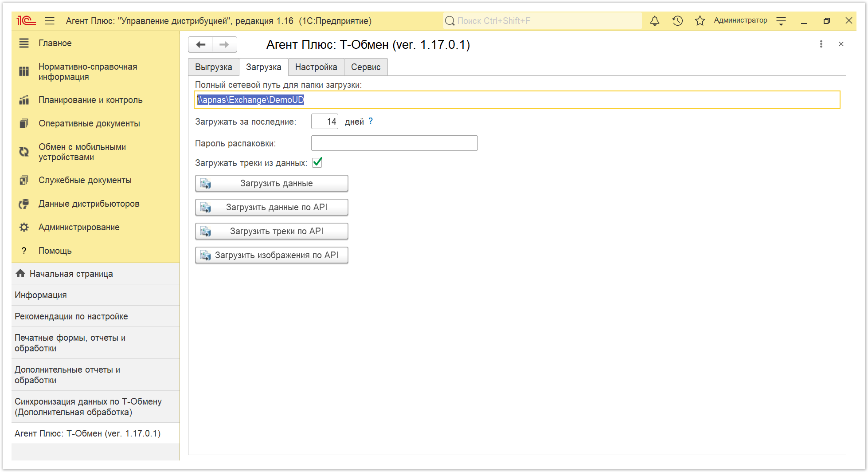Open Данные дистрибьюторов section
868x472 pixels.
[x=96, y=204]
